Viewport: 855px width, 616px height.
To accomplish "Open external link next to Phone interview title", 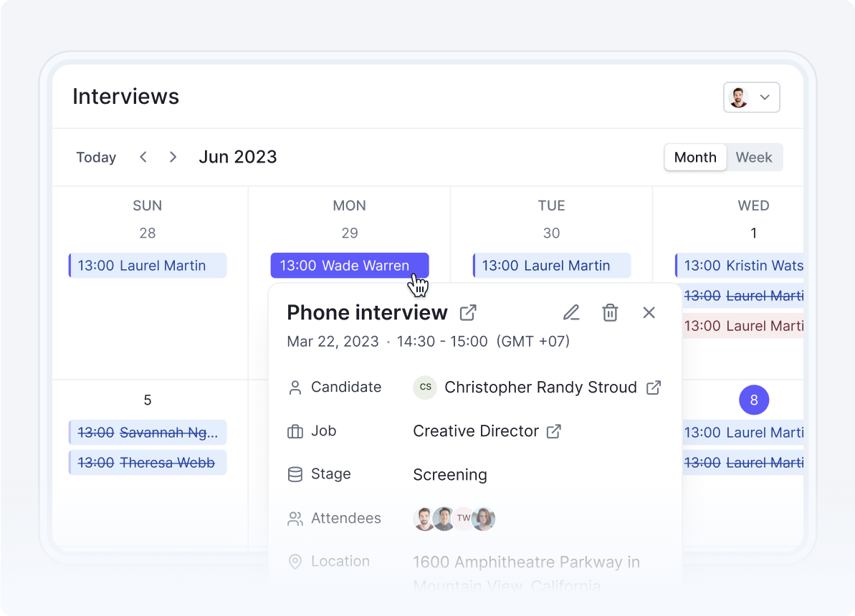I will pyautogui.click(x=468, y=313).
